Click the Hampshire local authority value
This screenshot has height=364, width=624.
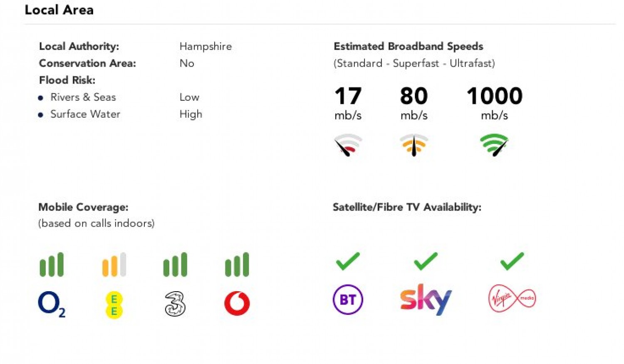click(206, 47)
